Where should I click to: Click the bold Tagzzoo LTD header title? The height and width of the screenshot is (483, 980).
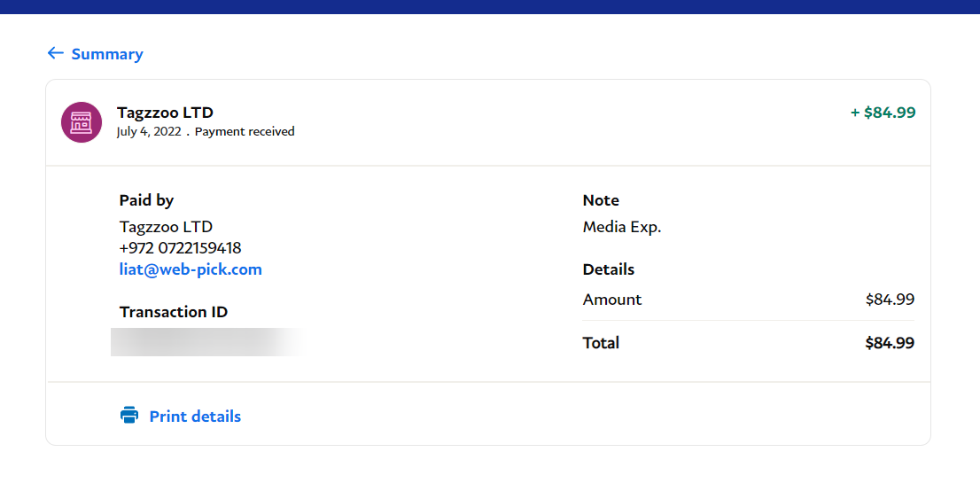pyautogui.click(x=165, y=113)
